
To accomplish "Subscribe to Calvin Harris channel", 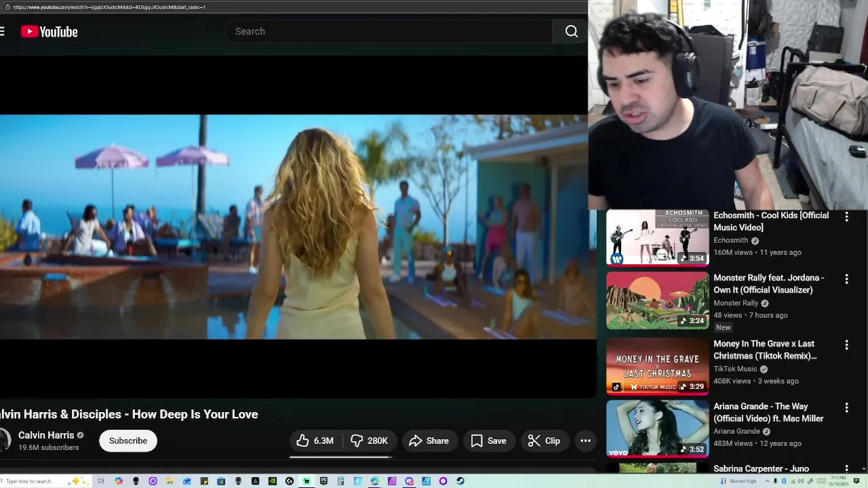I will pos(128,441).
